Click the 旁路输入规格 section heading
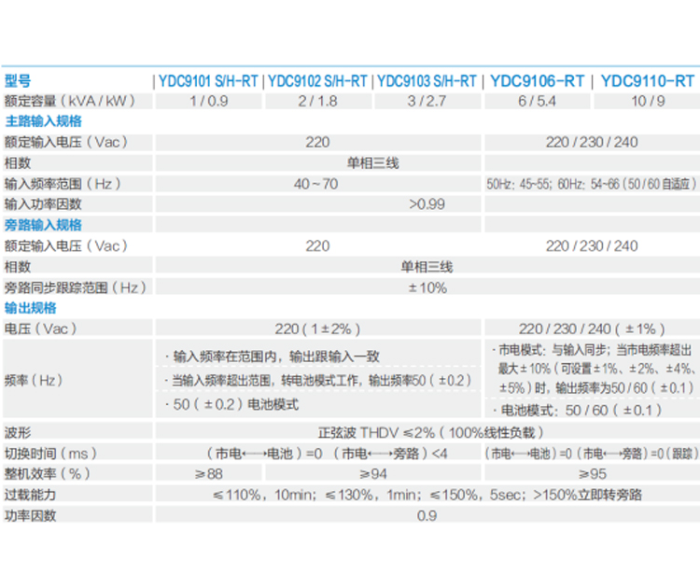Image resolution: width=700 pixels, height=588 pixels. pyautogui.click(x=43, y=225)
